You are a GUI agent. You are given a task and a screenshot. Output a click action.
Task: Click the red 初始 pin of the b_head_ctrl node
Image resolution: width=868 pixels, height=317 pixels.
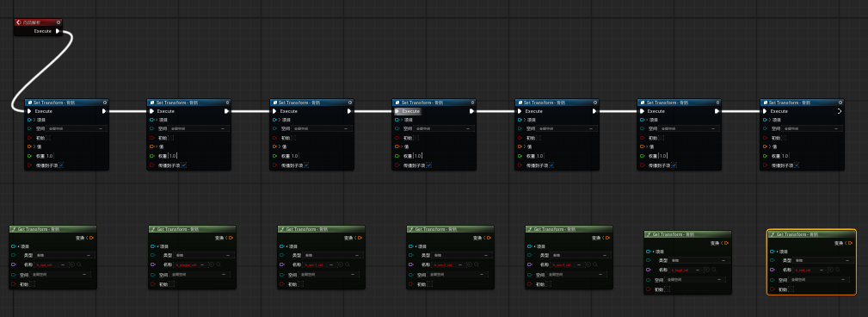649,289
